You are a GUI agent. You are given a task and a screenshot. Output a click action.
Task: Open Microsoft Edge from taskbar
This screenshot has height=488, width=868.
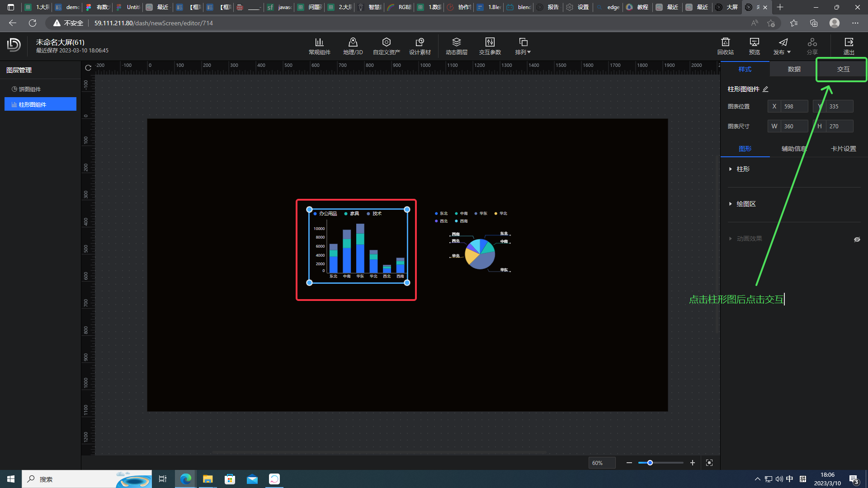click(x=185, y=479)
